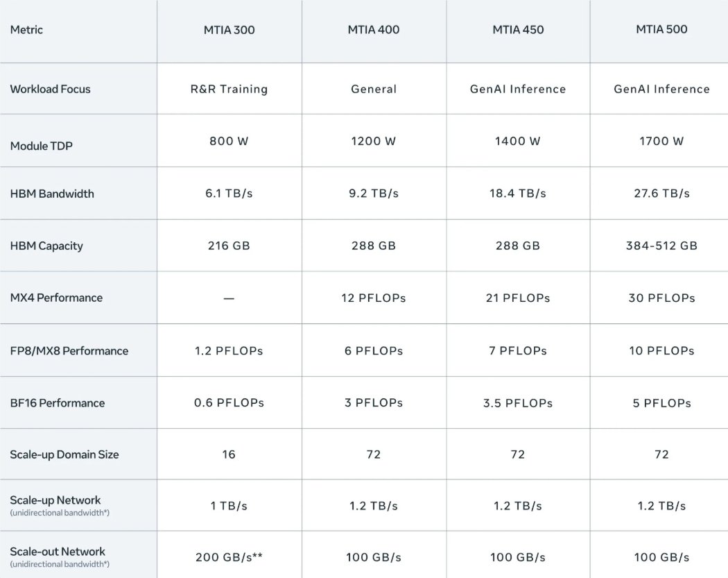728x578 pixels.
Task: Click the 1700 W TDP value
Action: point(661,141)
